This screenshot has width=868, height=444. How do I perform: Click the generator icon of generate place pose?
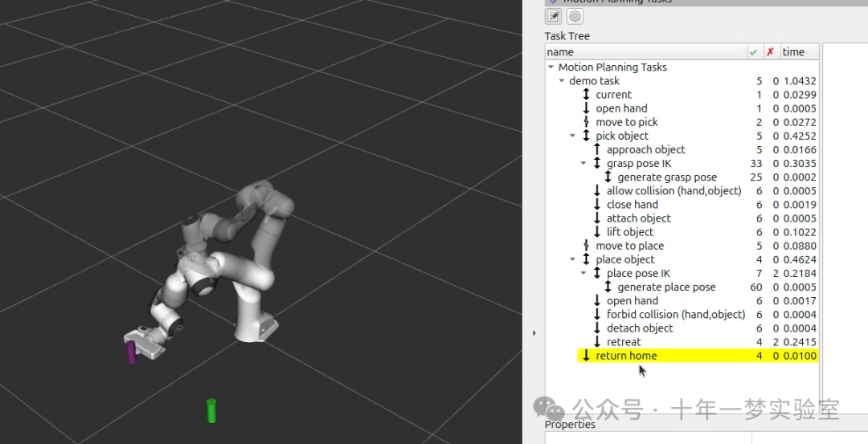(608, 287)
